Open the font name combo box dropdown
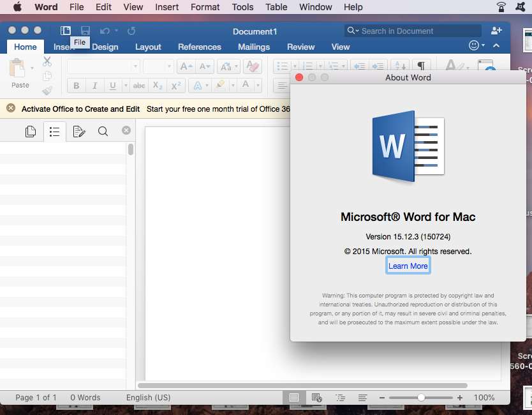 click(x=135, y=66)
